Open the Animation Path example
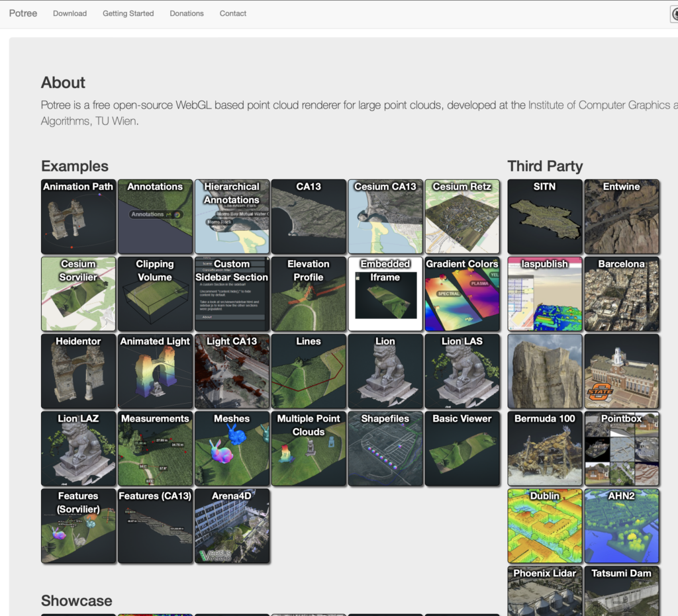The width and height of the screenshot is (678, 616). (78, 216)
